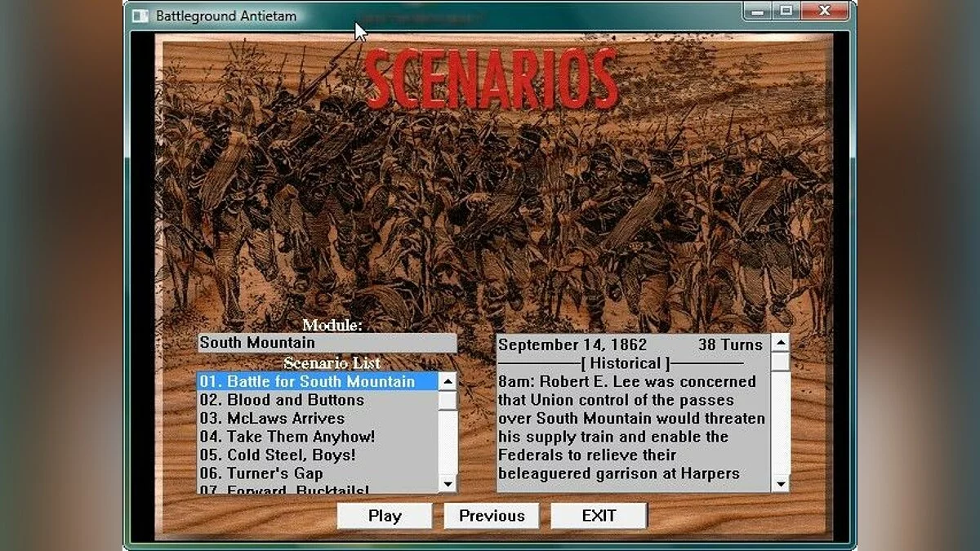Click description panel scrollbar up arrow
This screenshot has width=980, height=551.
(x=780, y=342)
